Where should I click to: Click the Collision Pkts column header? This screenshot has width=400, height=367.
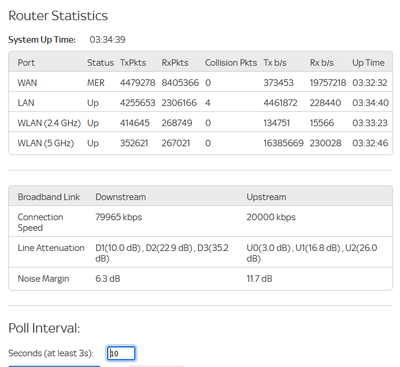pyautogui.click(x=231, y=63)
